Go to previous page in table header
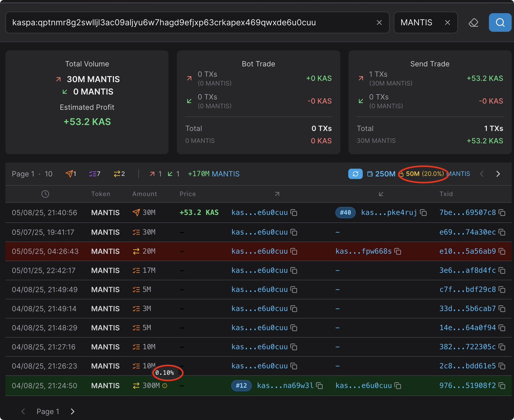The image size is (514, 420). click(x=482, y=174)
